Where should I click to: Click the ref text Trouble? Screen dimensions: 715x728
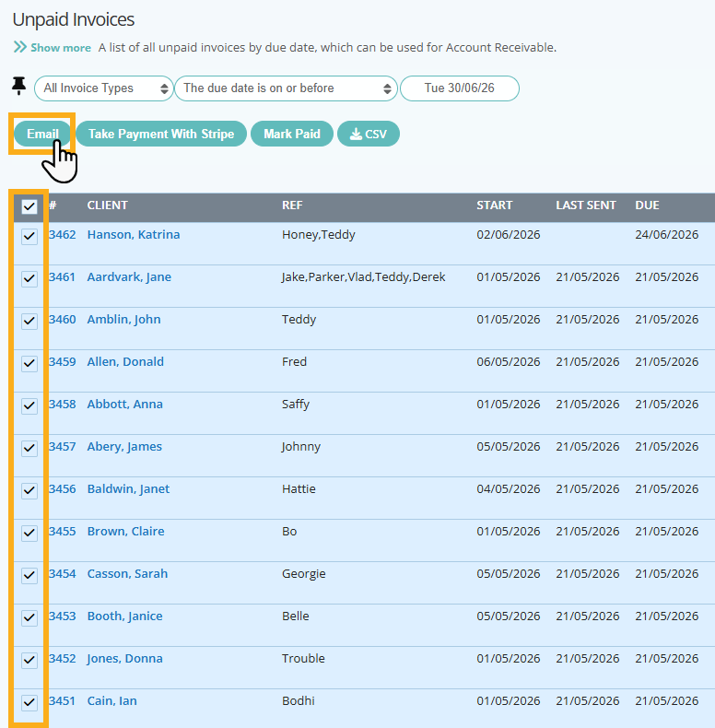point(303,658)
